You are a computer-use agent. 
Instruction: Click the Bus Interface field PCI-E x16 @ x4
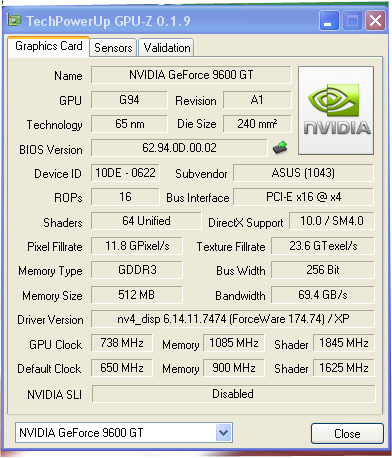[303, 197]
